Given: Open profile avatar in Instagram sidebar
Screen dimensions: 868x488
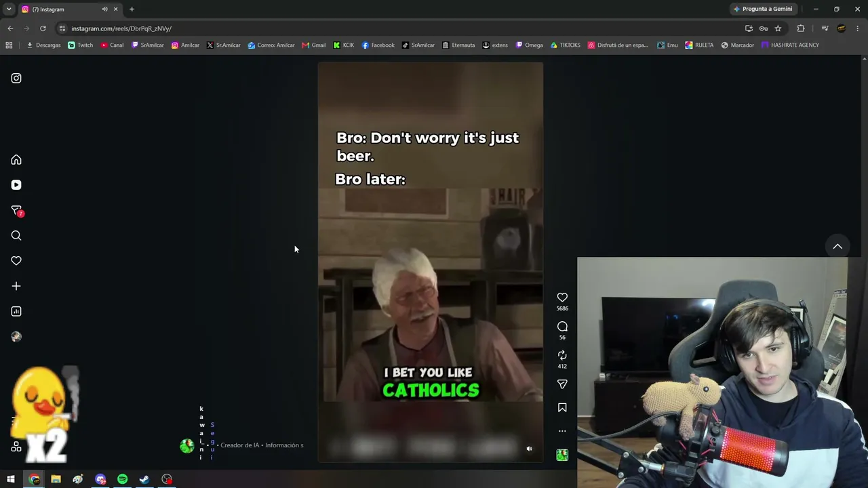Looking at the screenshot, I should [x=16, y=337].
